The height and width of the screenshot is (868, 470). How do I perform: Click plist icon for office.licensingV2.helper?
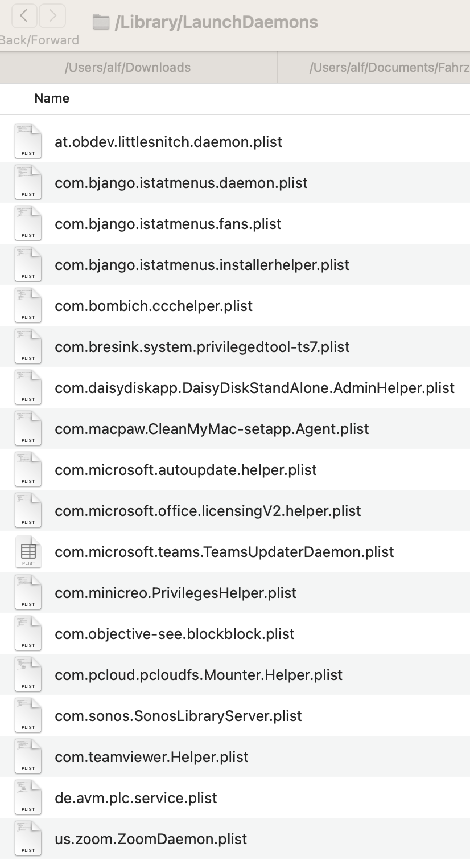(x=28, y=510)
